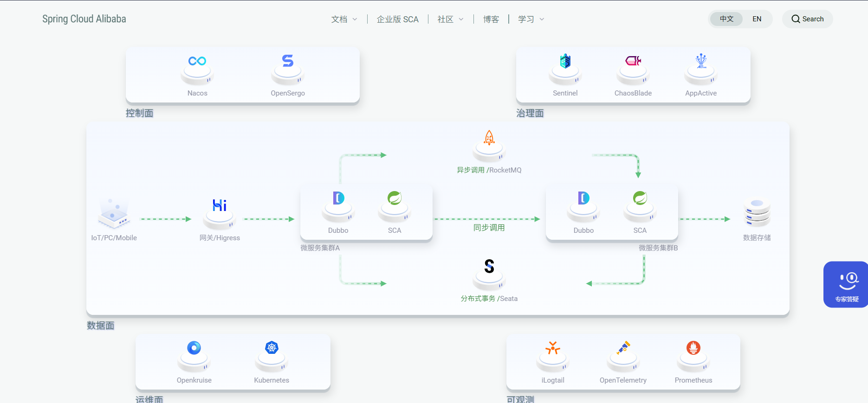Viewport: 868px width, 403px height.
Task: Click the 文档 menu label
Action: point(339,19)
